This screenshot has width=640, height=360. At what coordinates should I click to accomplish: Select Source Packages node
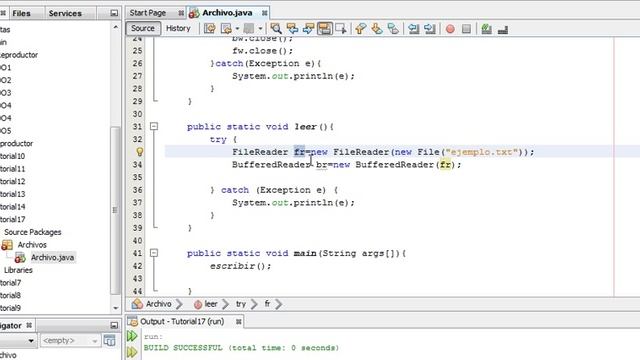(x=33, y=232)
